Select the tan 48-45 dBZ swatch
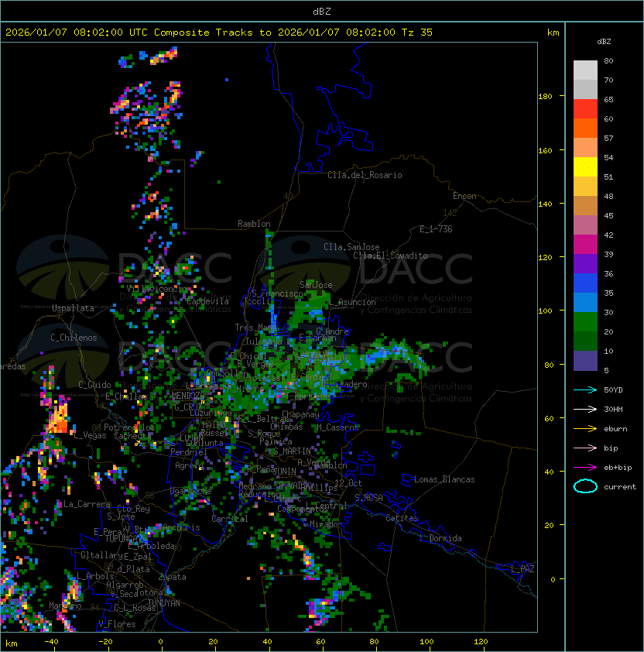644x652 pixels. pos(585,206)
